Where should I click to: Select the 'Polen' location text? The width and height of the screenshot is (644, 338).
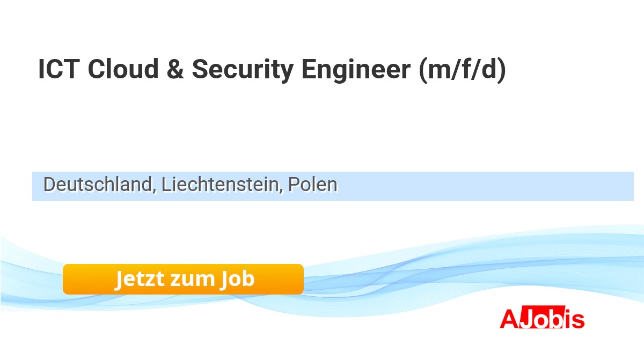312,185
